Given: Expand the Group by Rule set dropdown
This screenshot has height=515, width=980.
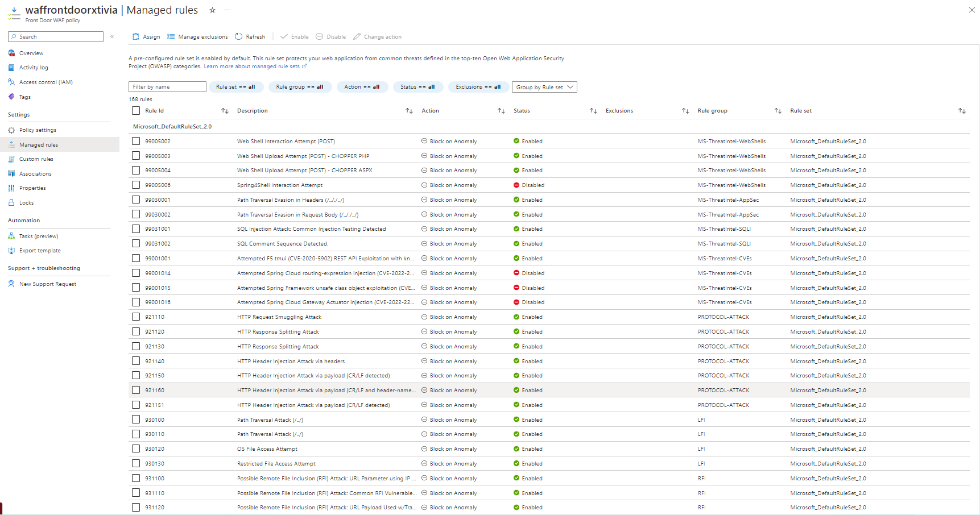Looking at the screenshot, I should click(544, 87).
